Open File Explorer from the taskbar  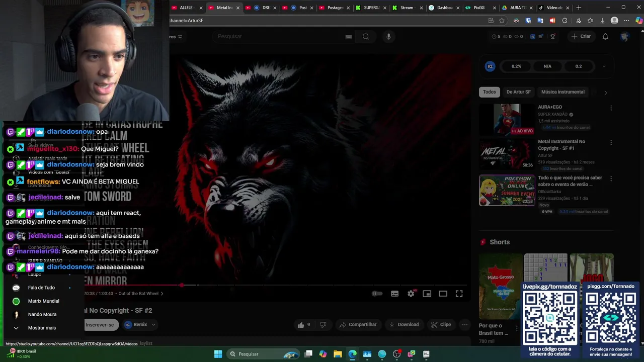pos(338,354)
